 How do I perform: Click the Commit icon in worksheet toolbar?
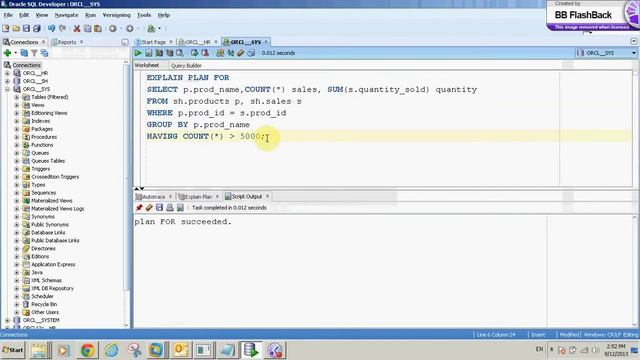(x=194, y=53)
